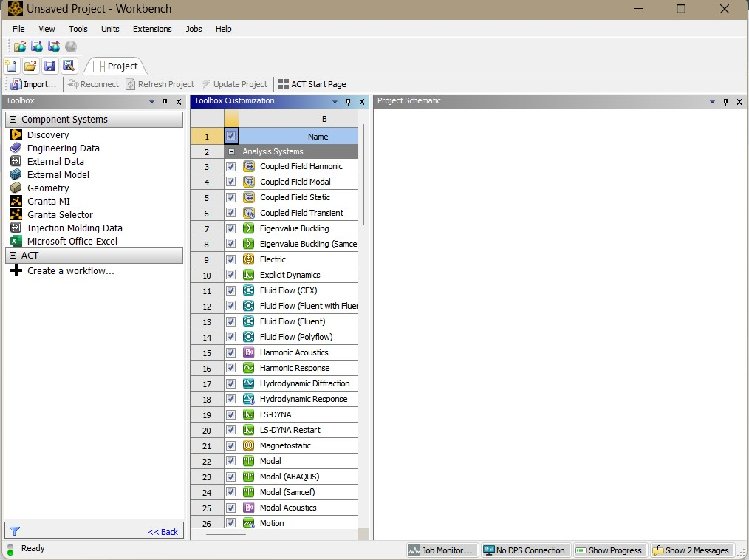Image resolution: width=749 pixels, height=560 pixels.
Task: Open the File menu
Action: point(18,29)
